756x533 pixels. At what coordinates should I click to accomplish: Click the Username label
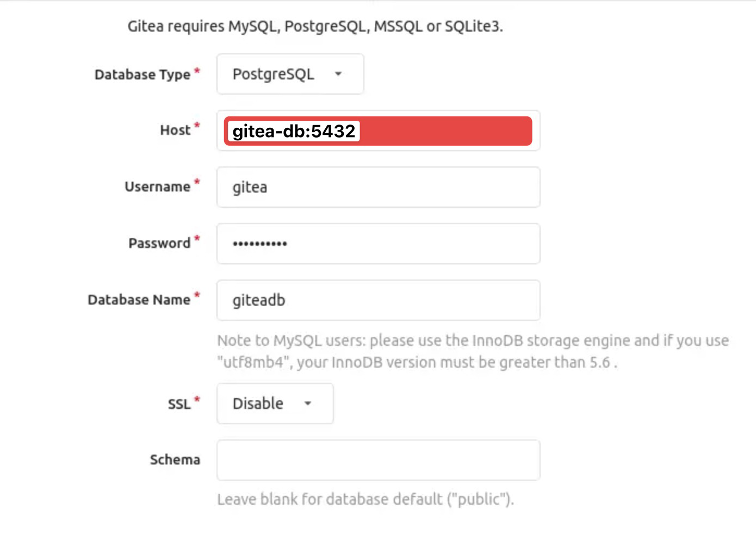coord(157,187)
